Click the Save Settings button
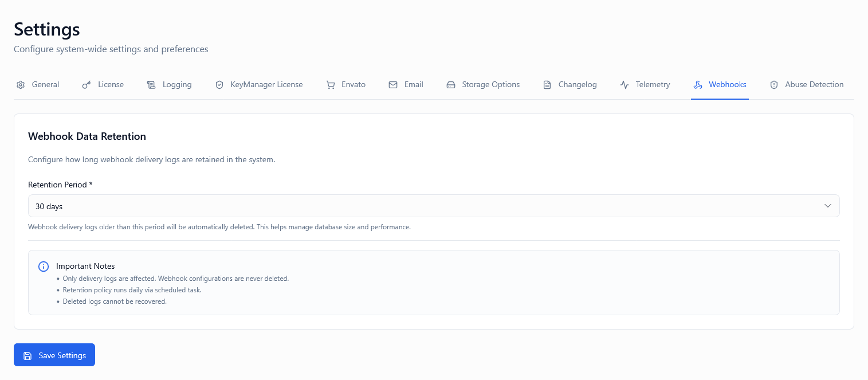This screenshot has width=868, height=380. (54, 355)
